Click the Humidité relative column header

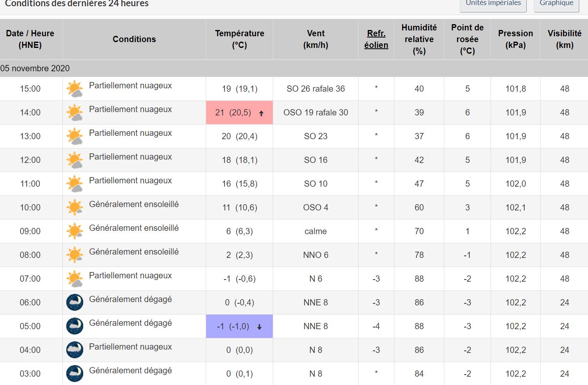click(419, 39)
